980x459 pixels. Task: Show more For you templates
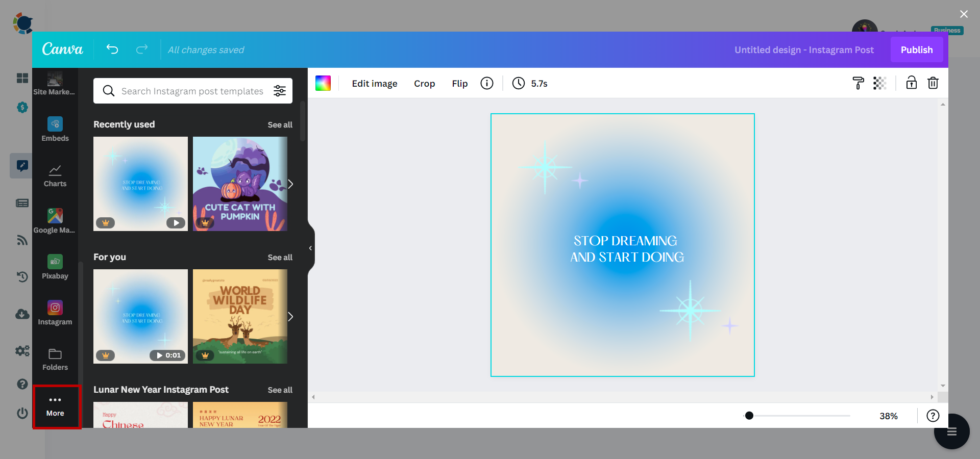pyautogui.click(x=290, y=317)
